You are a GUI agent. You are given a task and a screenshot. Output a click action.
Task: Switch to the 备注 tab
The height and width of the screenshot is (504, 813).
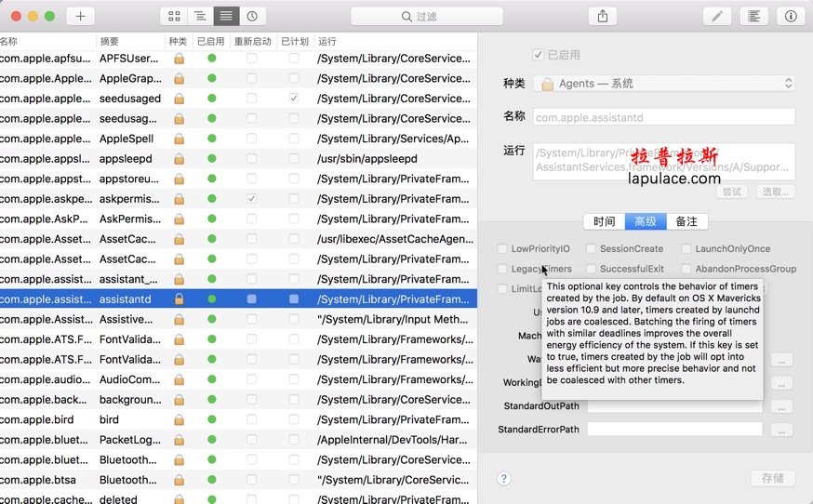pos(686,221)
